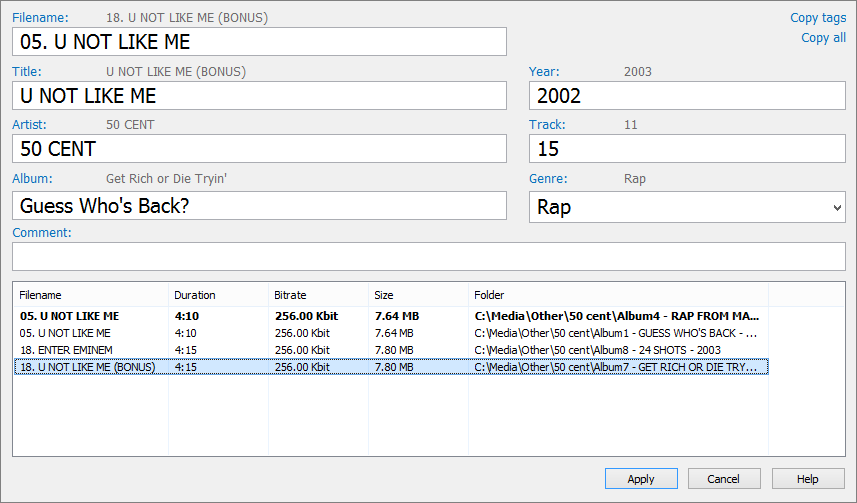This screenshot has width=857, height=503.
Task: Edit the Track field 15
Action: pos(687,149)
